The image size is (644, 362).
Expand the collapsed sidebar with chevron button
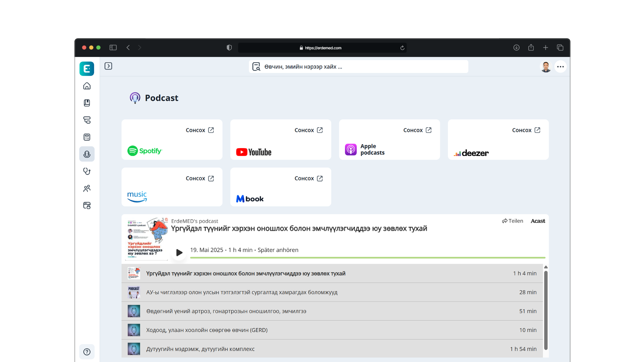click(x=108, y=66)
